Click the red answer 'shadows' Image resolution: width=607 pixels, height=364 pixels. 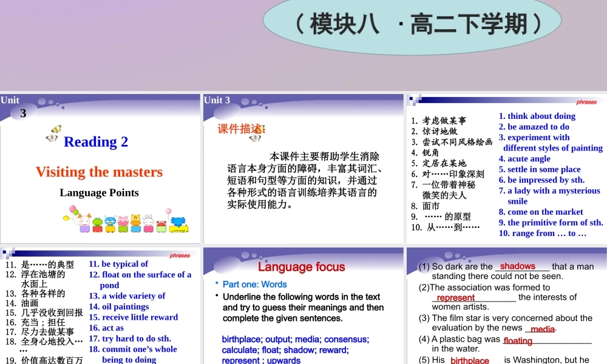click(518, 266)
